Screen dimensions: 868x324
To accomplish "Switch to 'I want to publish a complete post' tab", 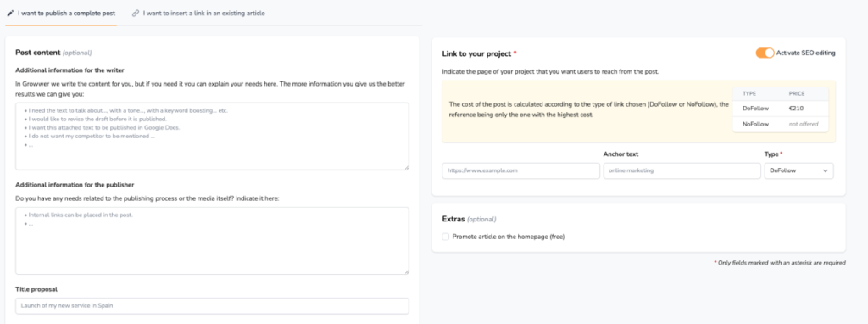I will tap(61, 13).
